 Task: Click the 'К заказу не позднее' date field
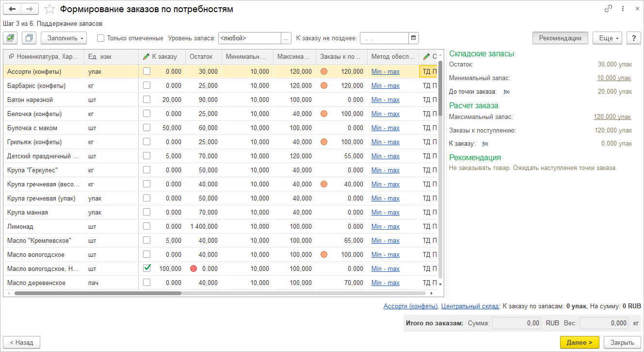point(384,38)
